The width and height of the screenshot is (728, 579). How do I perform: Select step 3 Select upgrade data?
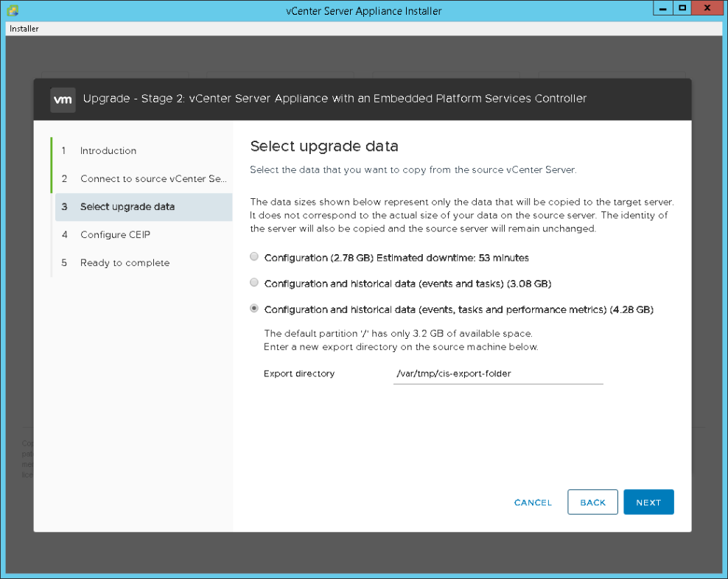pyautogui.click(x=144, y=207)
